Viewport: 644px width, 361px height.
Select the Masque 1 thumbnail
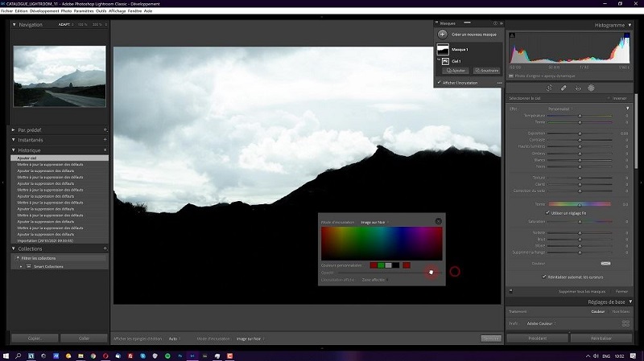click(x=443, y=50)
